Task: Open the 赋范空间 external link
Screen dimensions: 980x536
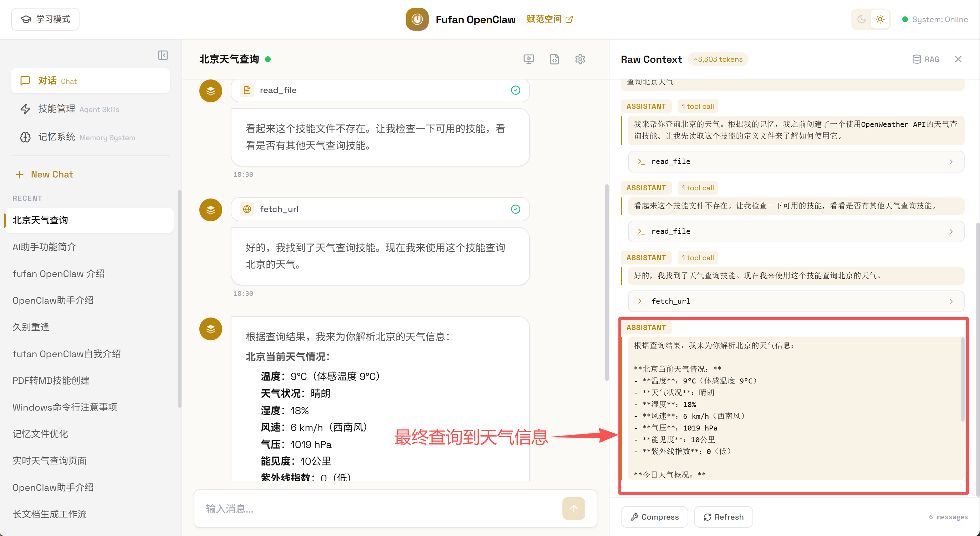Action: click(x=549, y=19)
